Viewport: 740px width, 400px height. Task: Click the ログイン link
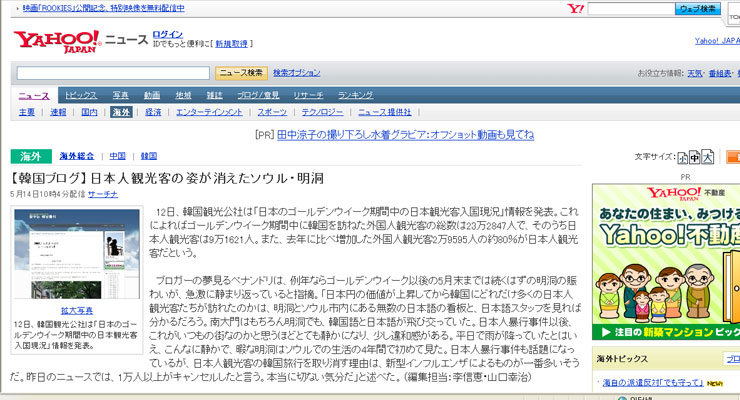(168, 34)
